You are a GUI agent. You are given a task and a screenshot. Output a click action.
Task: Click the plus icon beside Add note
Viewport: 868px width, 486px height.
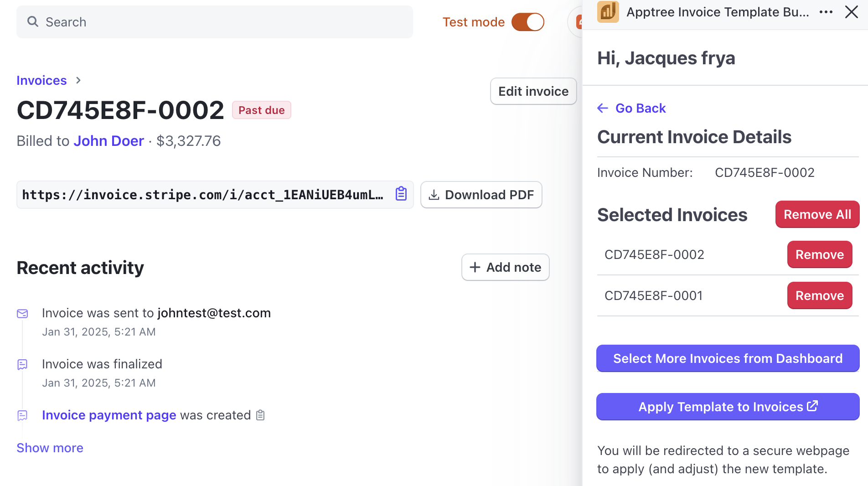coord(475,267)
